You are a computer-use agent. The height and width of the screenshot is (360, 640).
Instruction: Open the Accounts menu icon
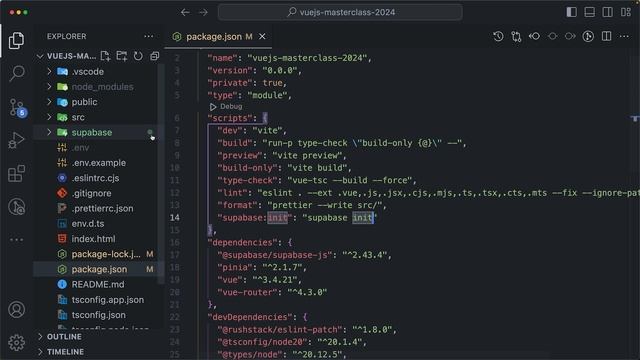pyautogui.click(x=17, y=310)
